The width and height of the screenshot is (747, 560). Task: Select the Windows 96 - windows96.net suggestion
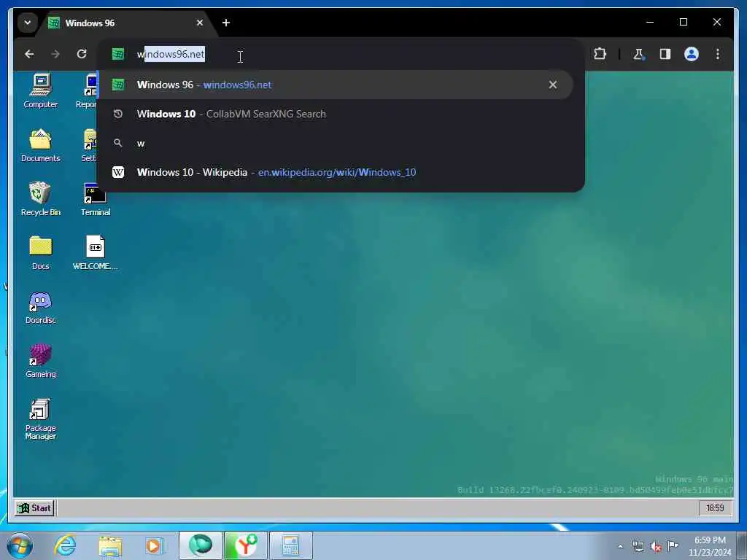coord(336,85)
